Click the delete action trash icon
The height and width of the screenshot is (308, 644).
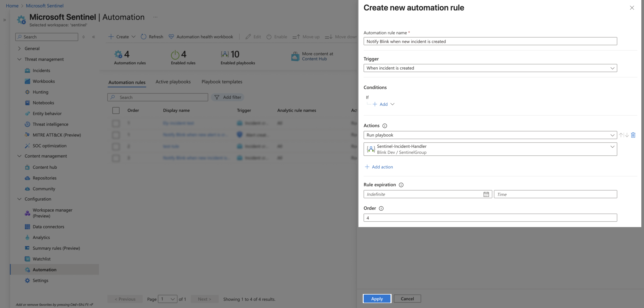(633, 135)
